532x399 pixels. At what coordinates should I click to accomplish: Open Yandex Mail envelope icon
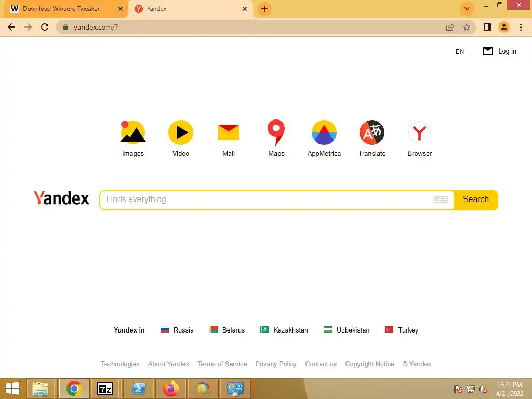click(x=229, y=132)
